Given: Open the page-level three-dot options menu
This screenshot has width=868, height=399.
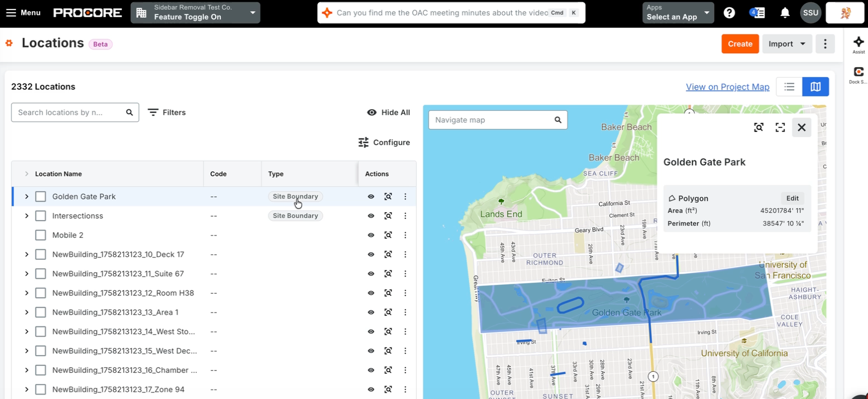Looking at the screenshot, I should pyautogui.click(x=825, y=44).
